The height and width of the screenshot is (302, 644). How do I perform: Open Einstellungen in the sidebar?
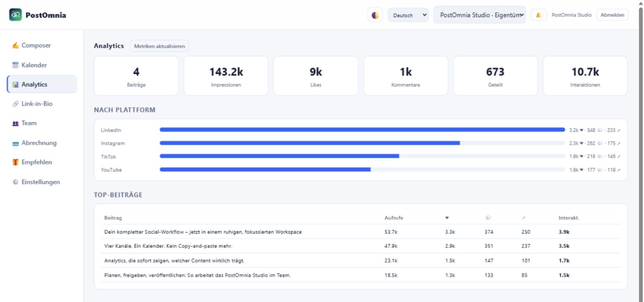(41, 182)
